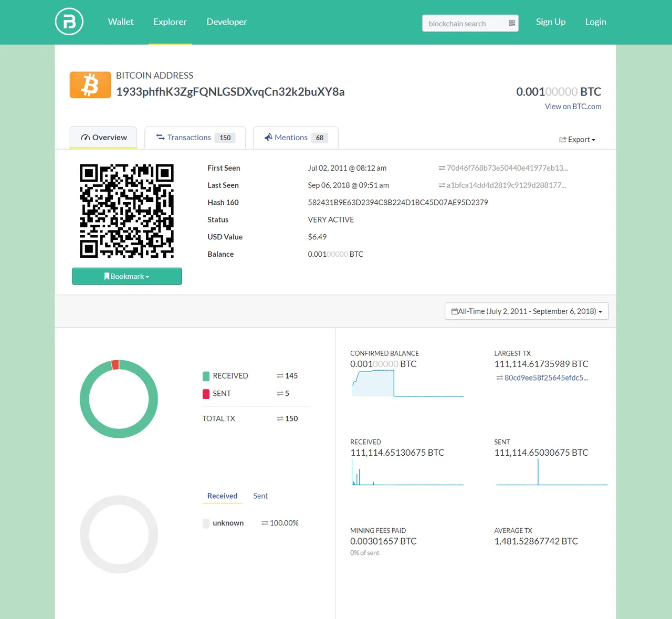Expand the Bookmark dropdown button

point(127,277)
